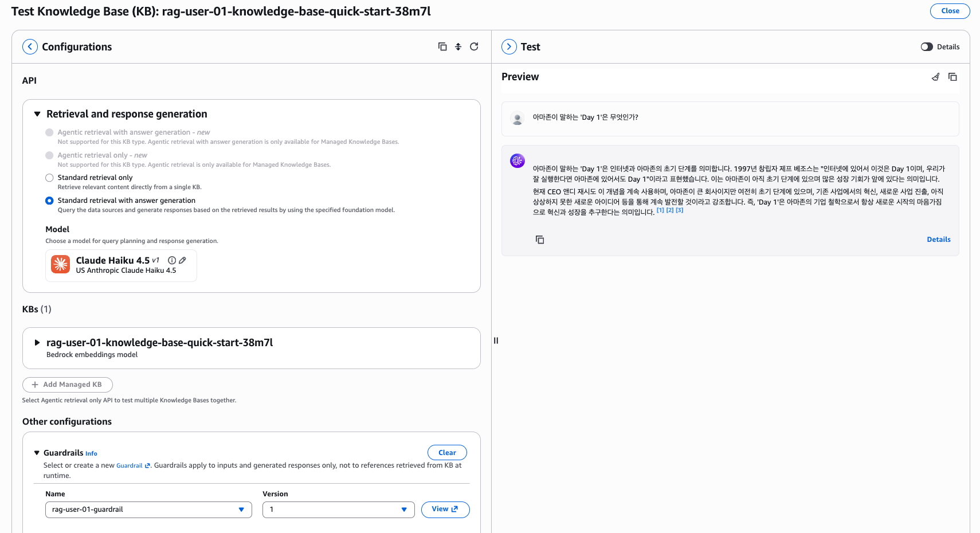The width and height of the screenshot is (980, 533).
Task: Click the 'US Anthropic Claude Haiku 4.5' subtitle
Action: pyautogui.click(x=126, y=271)
